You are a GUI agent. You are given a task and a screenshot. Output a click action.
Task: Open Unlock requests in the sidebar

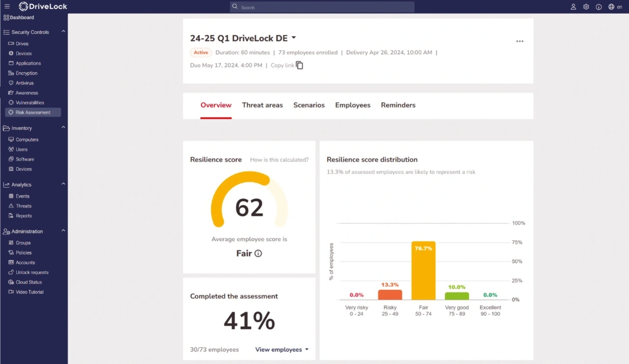(x=32, y=272)
